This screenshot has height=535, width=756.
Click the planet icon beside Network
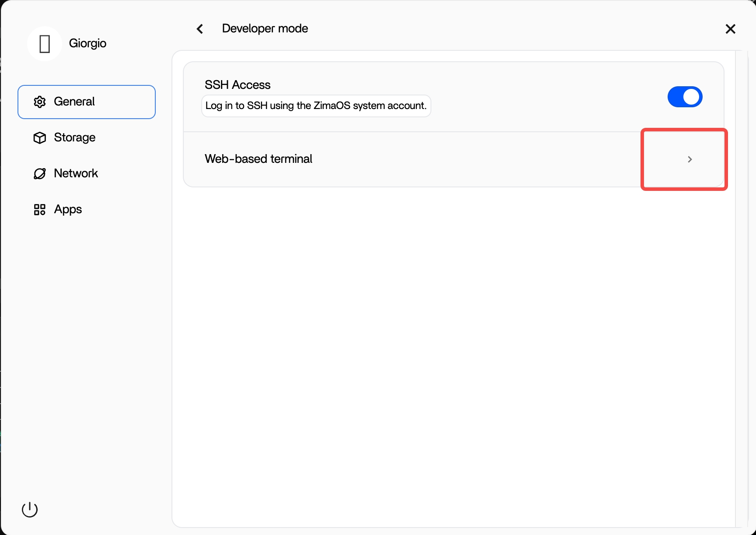tap(40, 174)
